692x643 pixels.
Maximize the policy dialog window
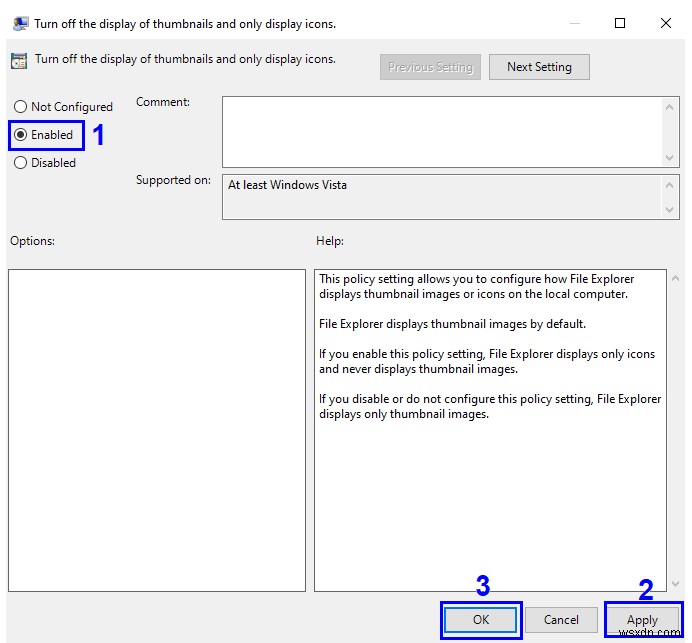coord(620,23)
